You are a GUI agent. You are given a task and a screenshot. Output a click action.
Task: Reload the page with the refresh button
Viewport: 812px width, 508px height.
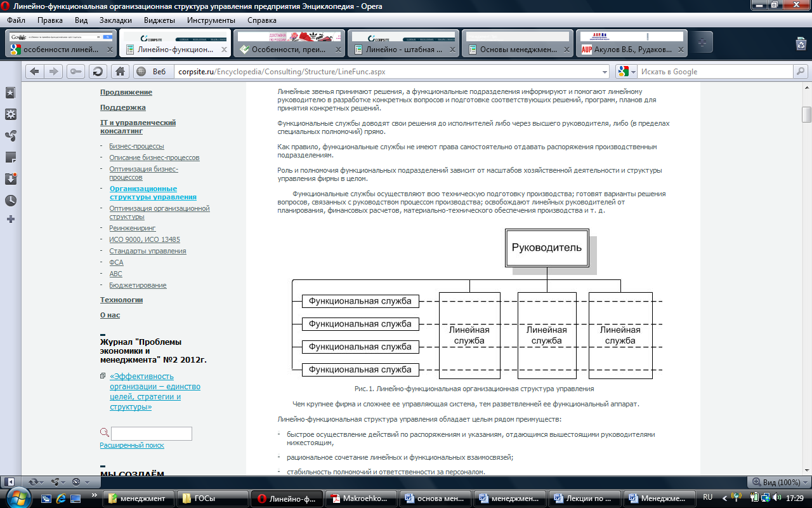tap(97, 71)
